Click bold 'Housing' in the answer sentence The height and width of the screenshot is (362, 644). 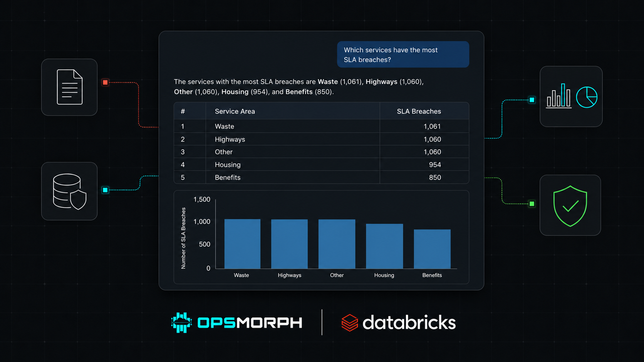[x=235, y=92]
